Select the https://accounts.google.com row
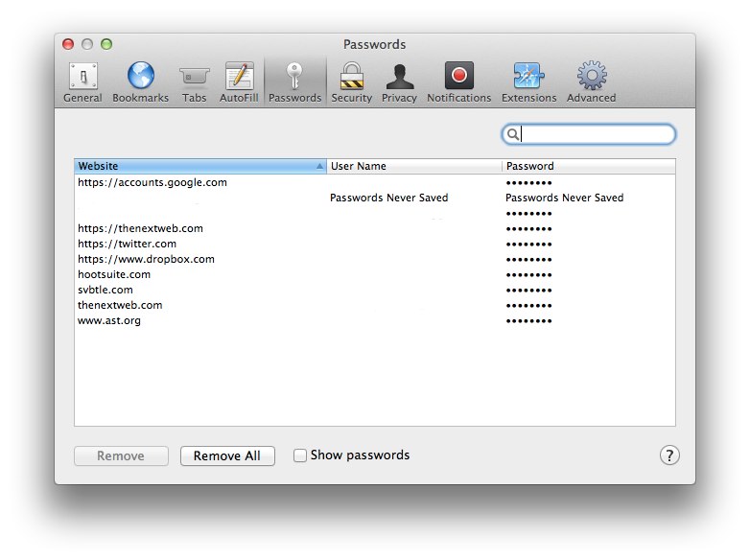 (375, 182)
